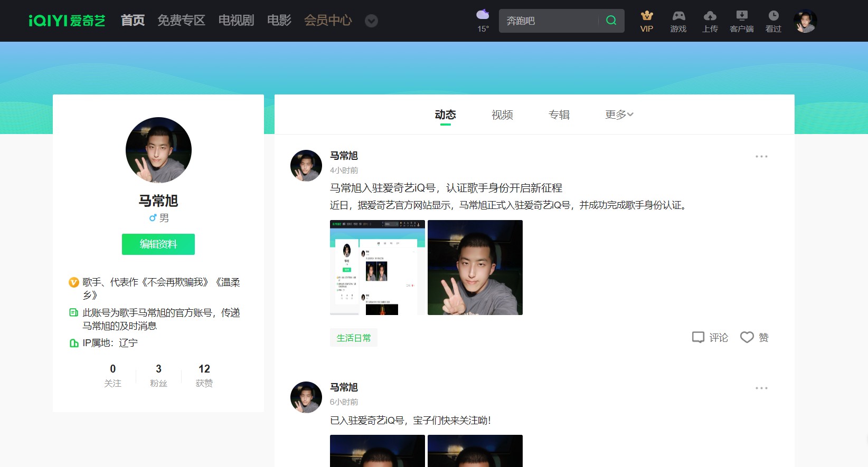Screen dimensions: 868x467
Task: Click the comment icon on first post
Action: (x=698, y=337)
